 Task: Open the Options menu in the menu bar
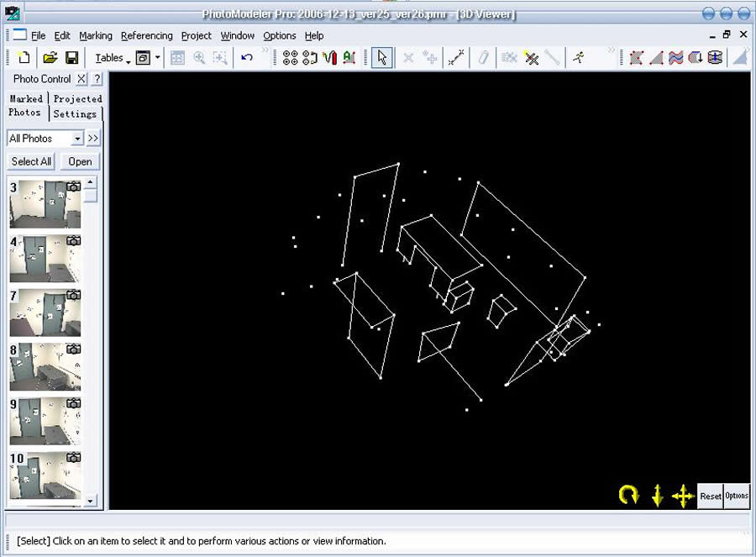279,35
